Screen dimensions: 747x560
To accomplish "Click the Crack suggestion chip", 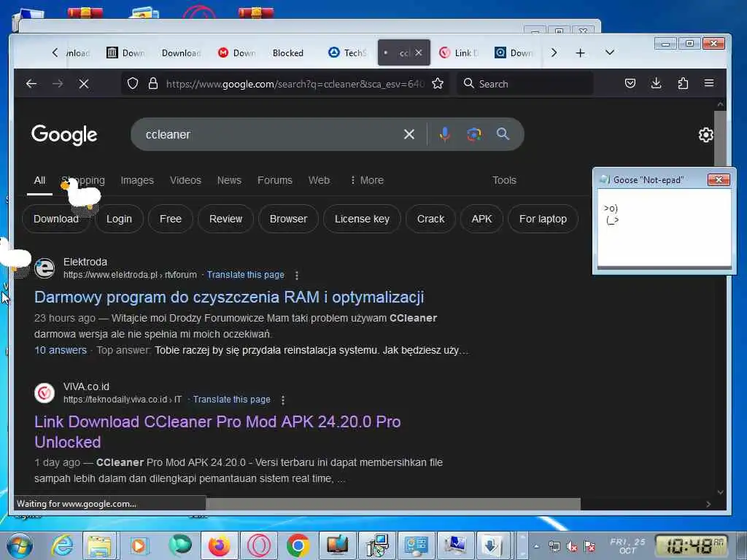I will click(x=430, y=219).
